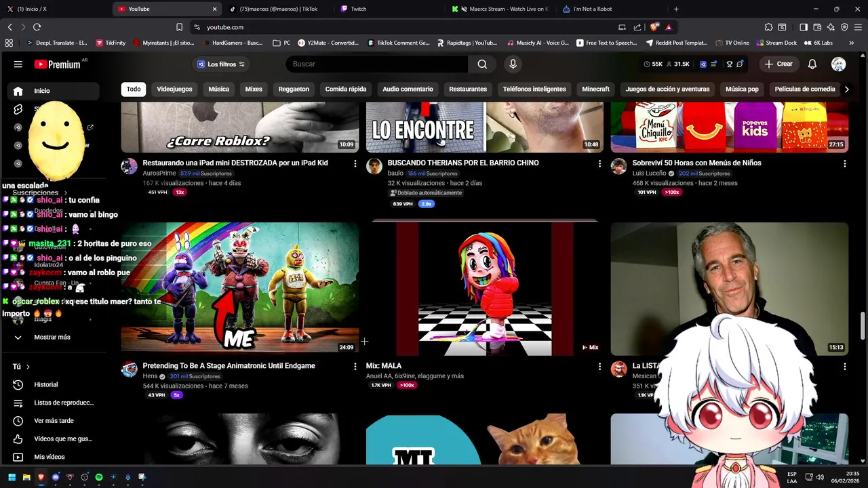This screenshot has width=868, height=488.
Task: Open the YouTube hamburger guide menu
Action: point(18,64)
